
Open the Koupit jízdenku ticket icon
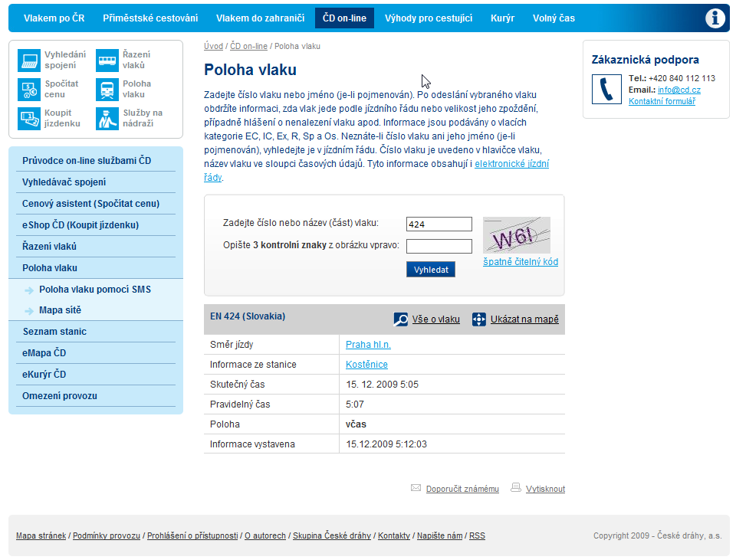pos(29,118)
